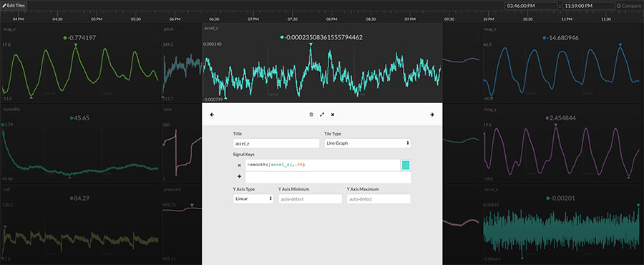
Task: Select the mag_z tile graph
Action: coord(562,71)
